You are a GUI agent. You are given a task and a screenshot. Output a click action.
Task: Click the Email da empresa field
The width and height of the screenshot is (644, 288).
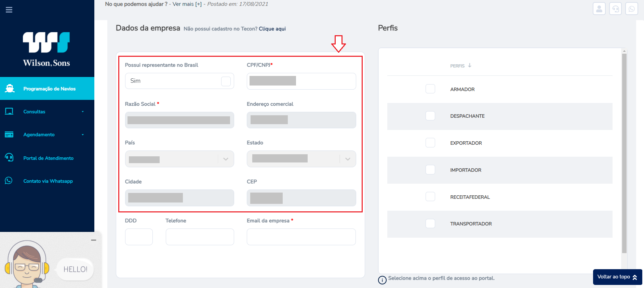click(301, 237)
